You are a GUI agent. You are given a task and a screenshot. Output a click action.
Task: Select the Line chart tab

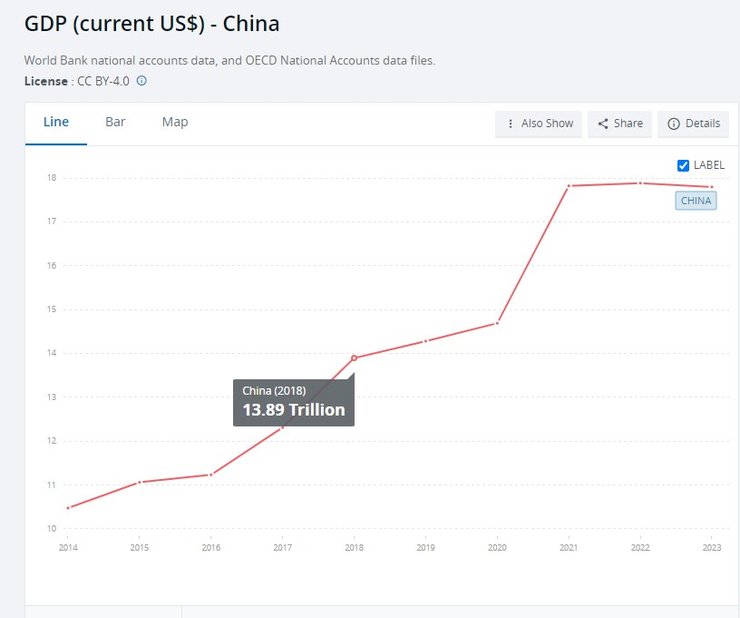[x=56, y=122]
